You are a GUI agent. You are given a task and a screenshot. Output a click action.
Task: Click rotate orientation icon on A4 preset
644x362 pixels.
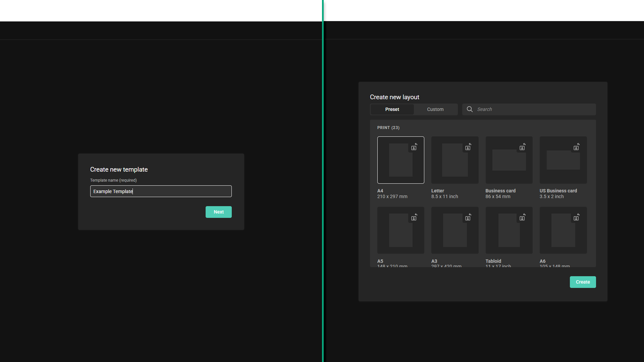coord(414,147)
